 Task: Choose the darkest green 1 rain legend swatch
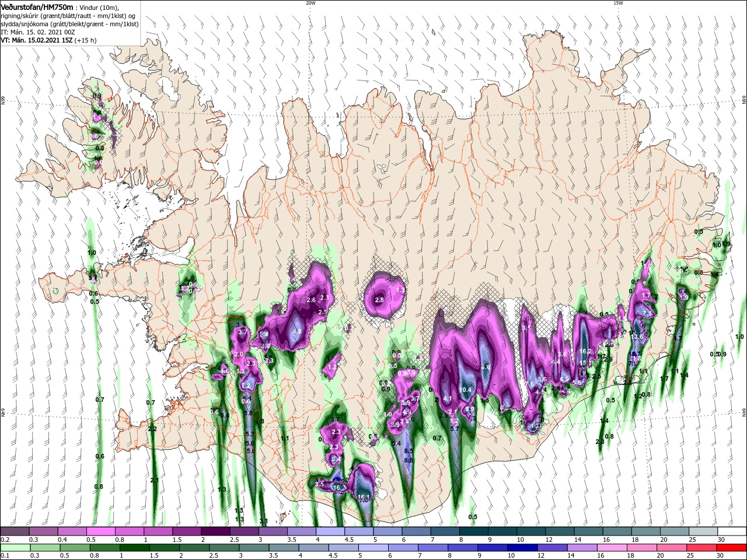coord(134,548)
